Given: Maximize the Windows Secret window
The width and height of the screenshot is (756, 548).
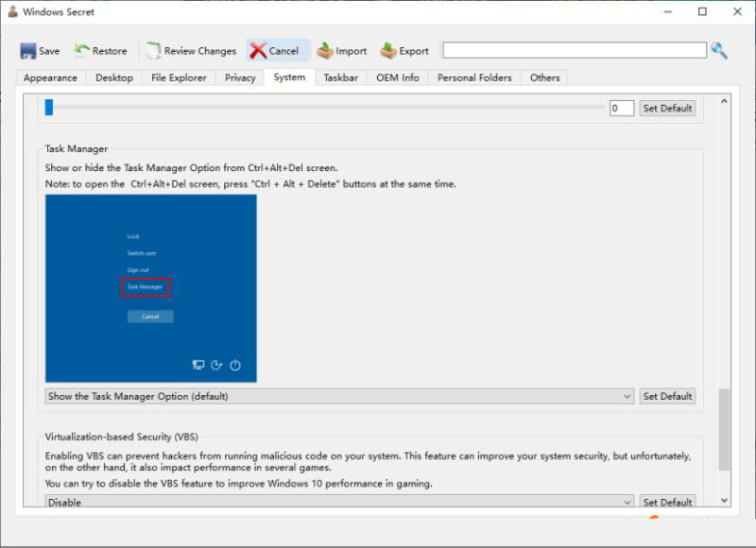Looking at the screenshot, I should pyautogui.click(x=702, y=11).
